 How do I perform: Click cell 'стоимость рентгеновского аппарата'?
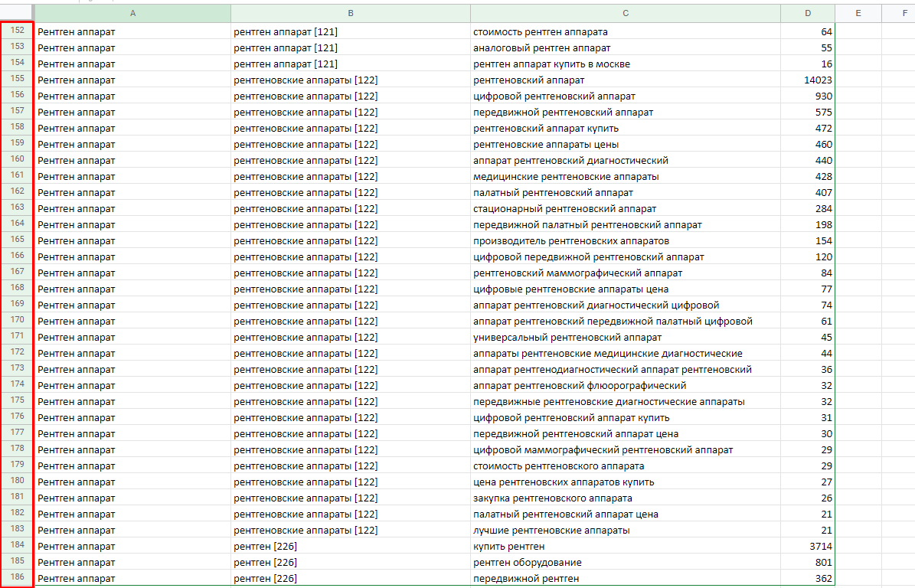pyautogui.click(x=625, y=465)
